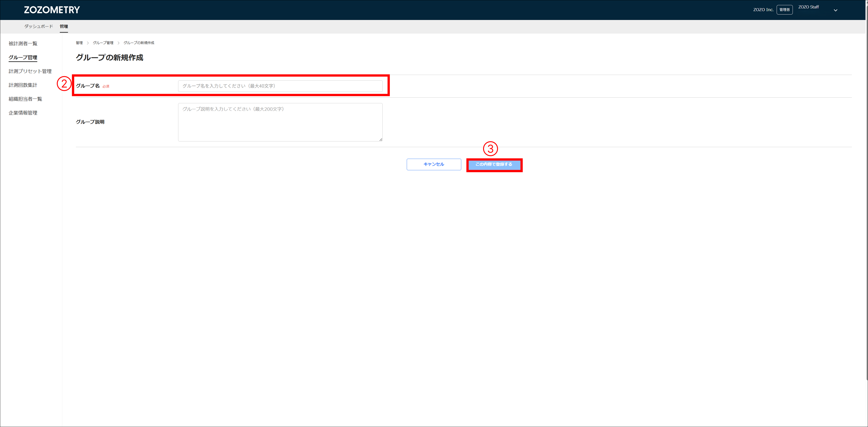The width and height of the screenshot is (868, 427).
Task: Open 被計測者一覧 in the sidebar
Action: click(x=23, y=43)
